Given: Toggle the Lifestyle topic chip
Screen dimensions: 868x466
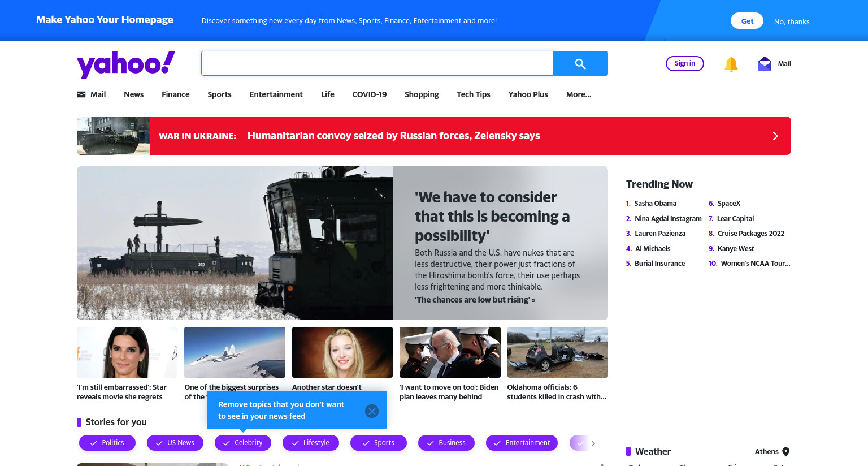Looking at the screenshot, I should [x=311, y=443].
